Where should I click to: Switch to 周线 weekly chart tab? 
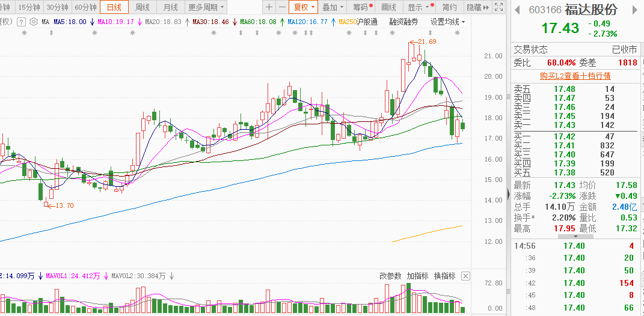pos(143,7)
